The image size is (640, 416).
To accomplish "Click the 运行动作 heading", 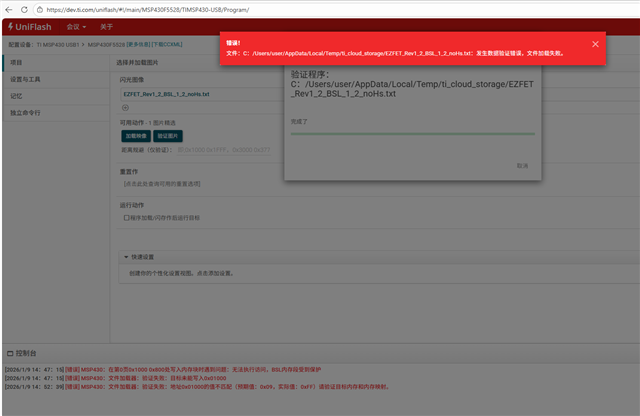I will point(132,205).
